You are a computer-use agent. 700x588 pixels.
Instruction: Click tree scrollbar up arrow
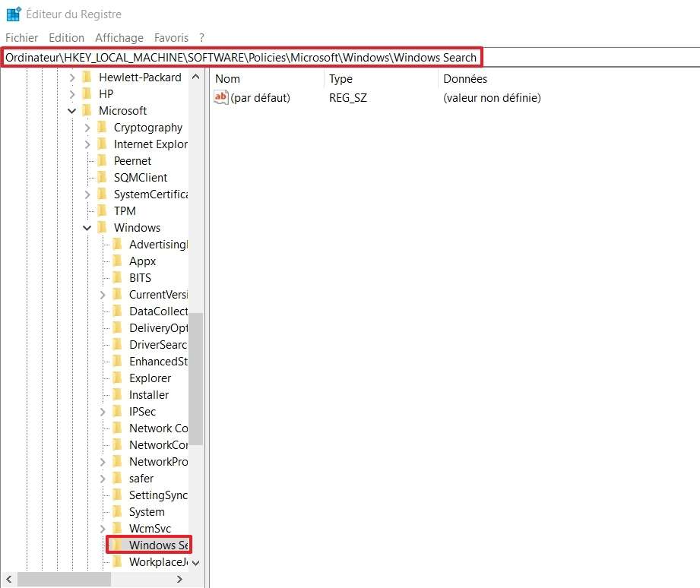pos(195,77)
